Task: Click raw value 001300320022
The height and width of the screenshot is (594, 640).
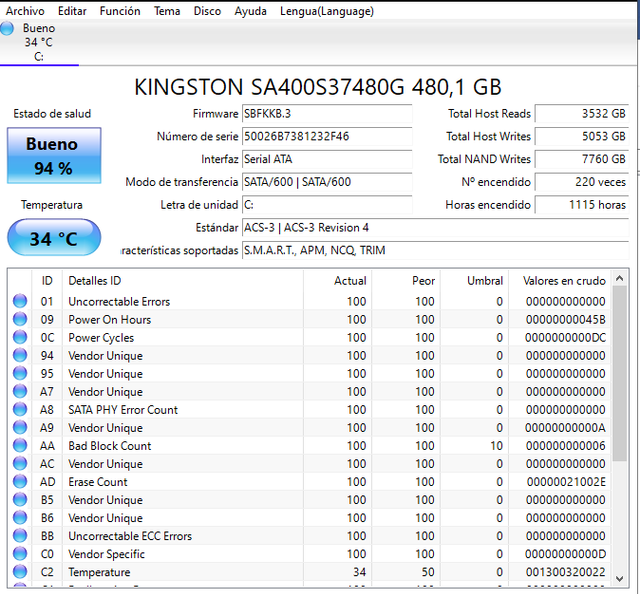Action: pyautogui.click(x=566, y=572)
